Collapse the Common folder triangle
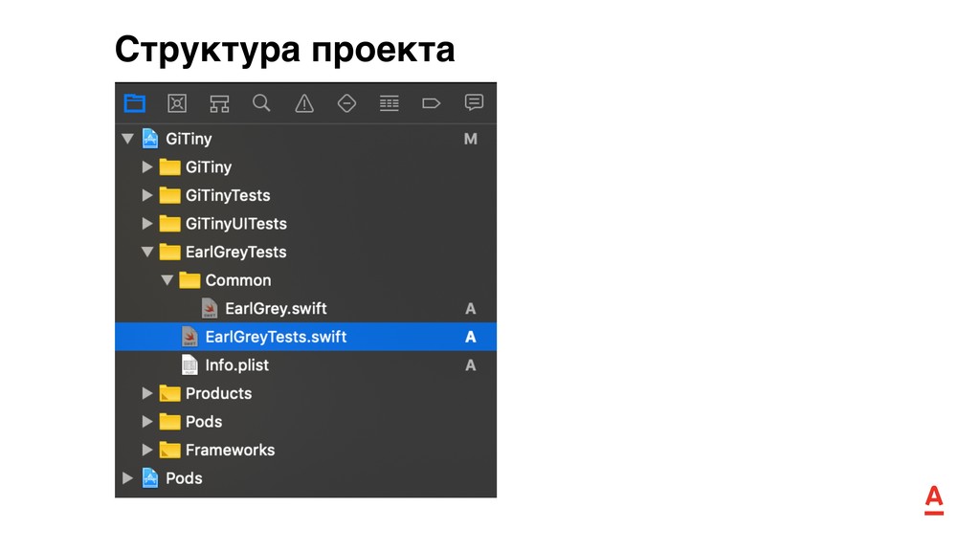980x551 pixels. [167, 280]
